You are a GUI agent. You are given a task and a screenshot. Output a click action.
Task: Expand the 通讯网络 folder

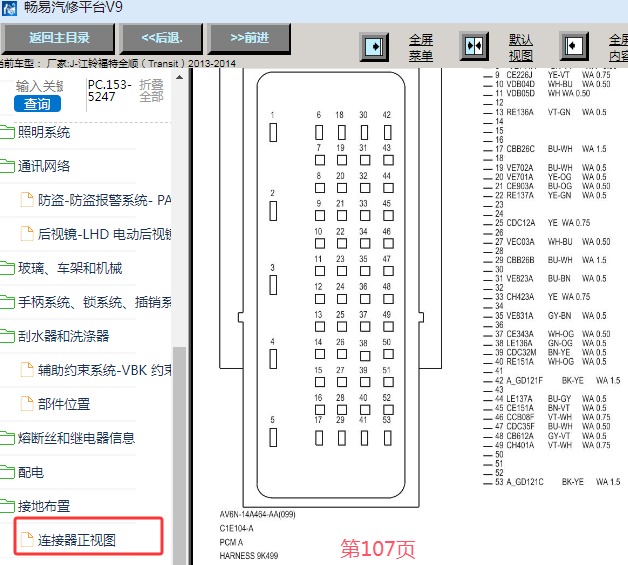(44, 166)
